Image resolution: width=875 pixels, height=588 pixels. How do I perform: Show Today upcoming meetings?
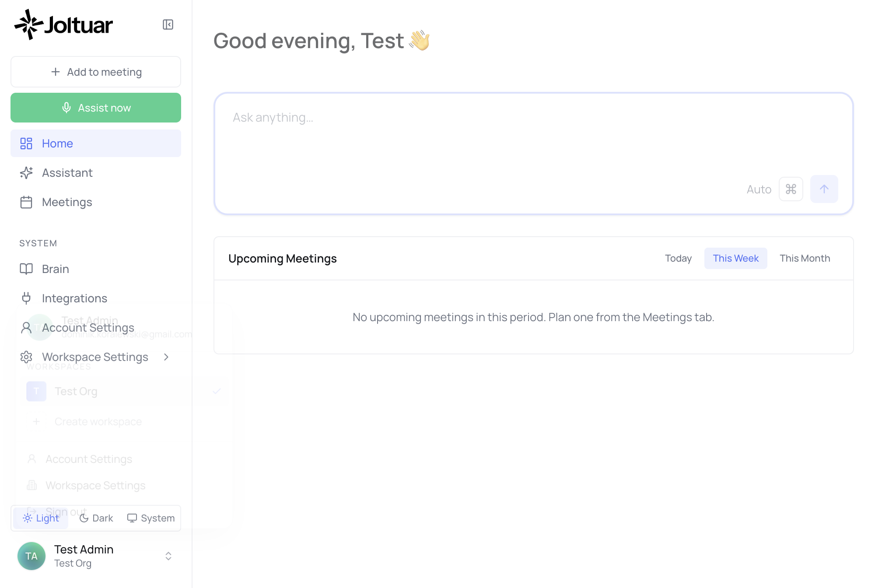point(679,258)
